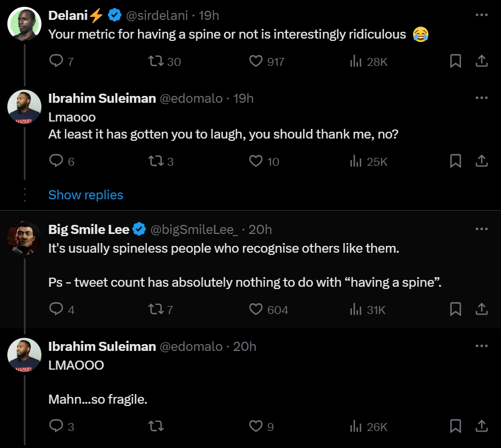Click Delani's verified badge
The height and width of the screenshot is (448, 501).
115,15
